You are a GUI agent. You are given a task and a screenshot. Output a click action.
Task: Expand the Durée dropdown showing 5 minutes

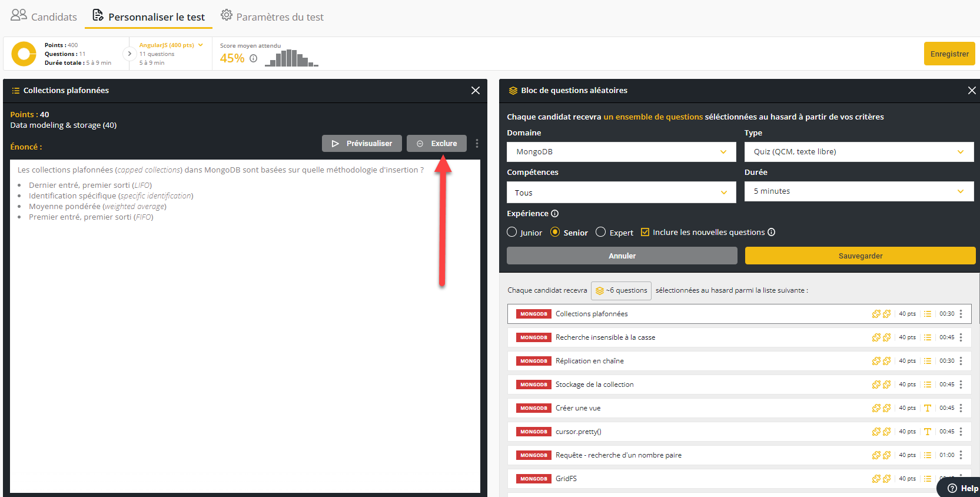point(858,191)
